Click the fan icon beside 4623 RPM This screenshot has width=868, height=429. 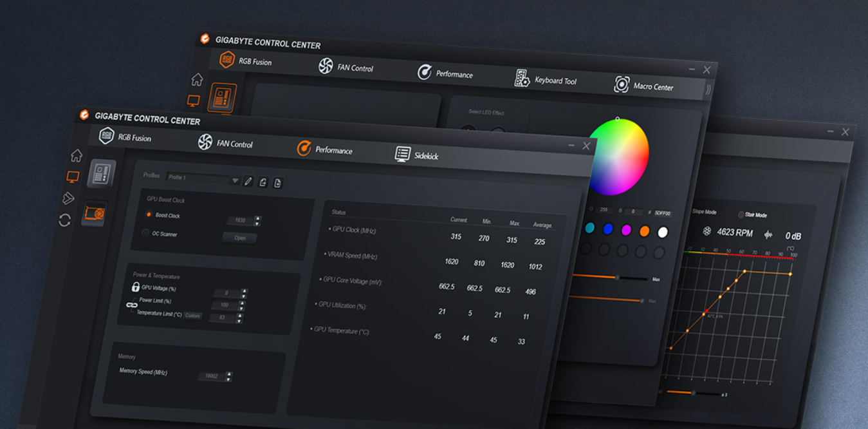pyautogui.click(x=707, y=231)
